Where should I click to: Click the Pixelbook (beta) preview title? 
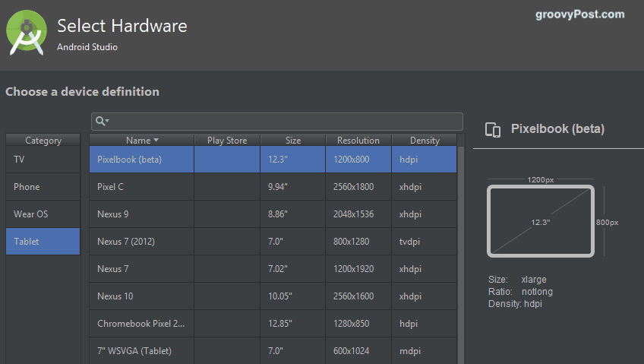pos(557,129)
